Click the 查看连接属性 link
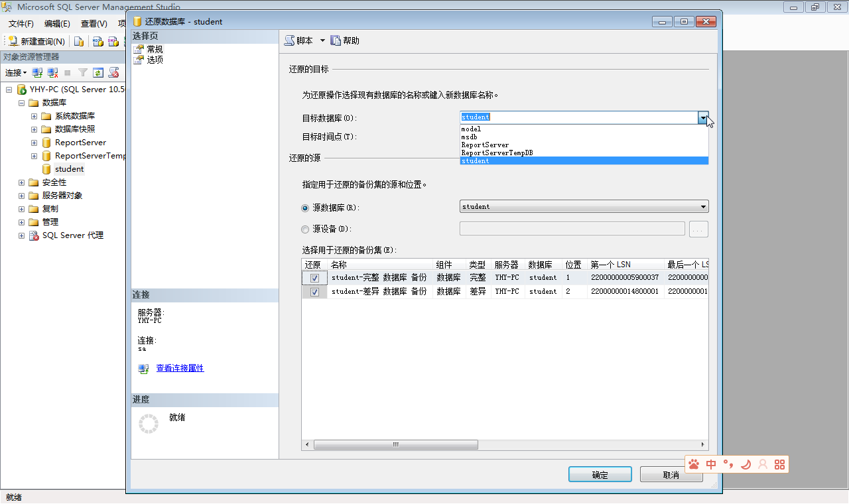This screenshot has width=849, height=504. (180, 368)
